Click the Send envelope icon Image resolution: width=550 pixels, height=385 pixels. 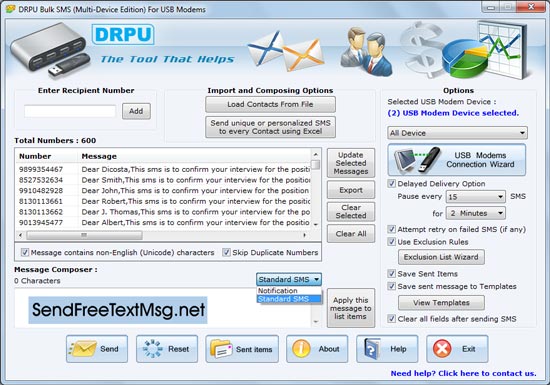tap(83, 349)
